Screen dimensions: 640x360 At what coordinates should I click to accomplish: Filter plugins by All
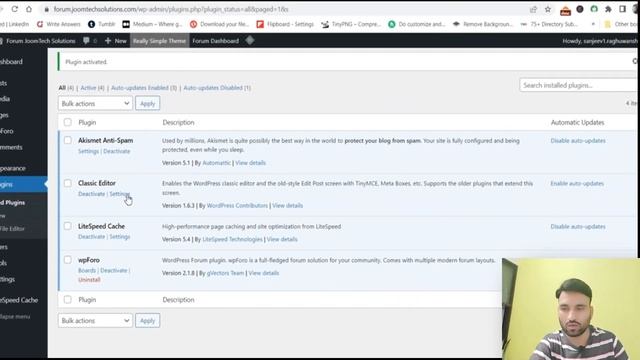click(x=62, y=88)
